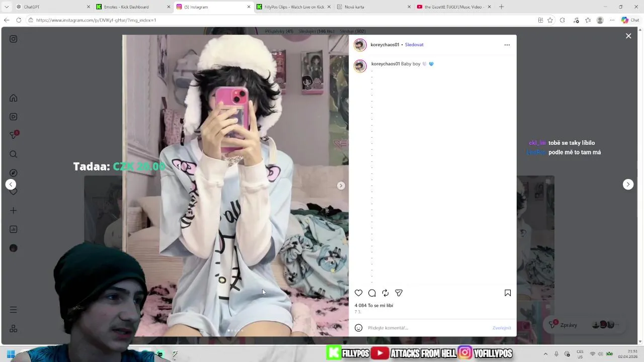Open the Instagram search panel
This screenshot has height=362, width=644.
[14, 154]
